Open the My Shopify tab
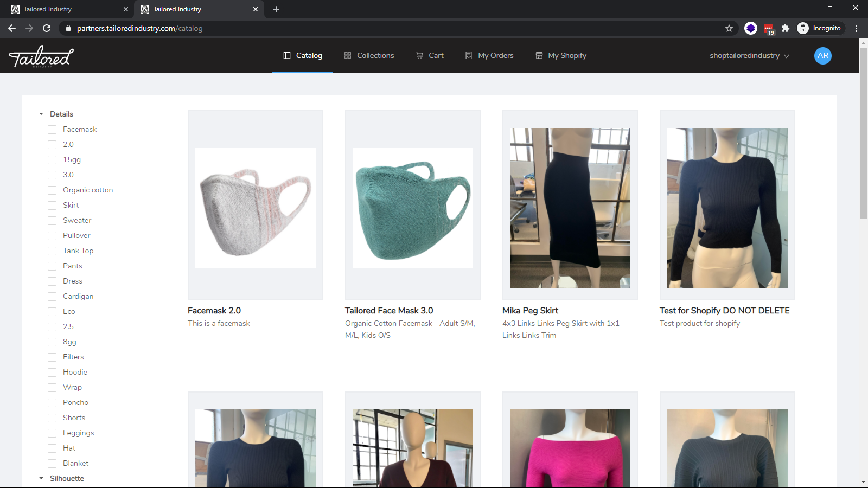 pyautogui.click(x=561, y=55)
